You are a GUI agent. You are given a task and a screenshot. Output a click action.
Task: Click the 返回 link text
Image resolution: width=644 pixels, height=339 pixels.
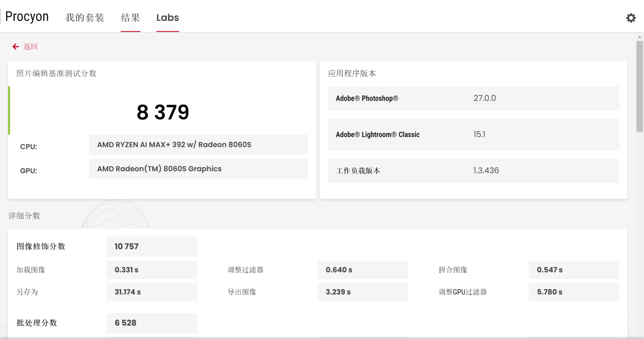[x=30, y=47]
